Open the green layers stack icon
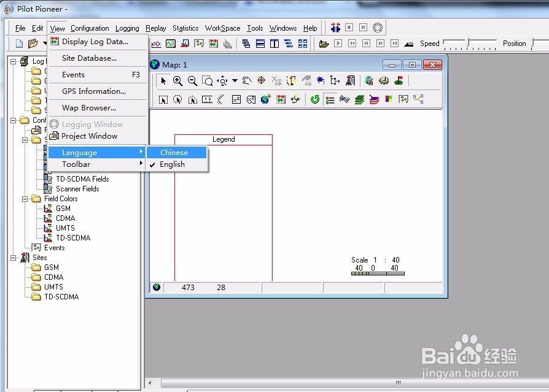The height and width of the screenshot is (392, 549). [359, 99]
